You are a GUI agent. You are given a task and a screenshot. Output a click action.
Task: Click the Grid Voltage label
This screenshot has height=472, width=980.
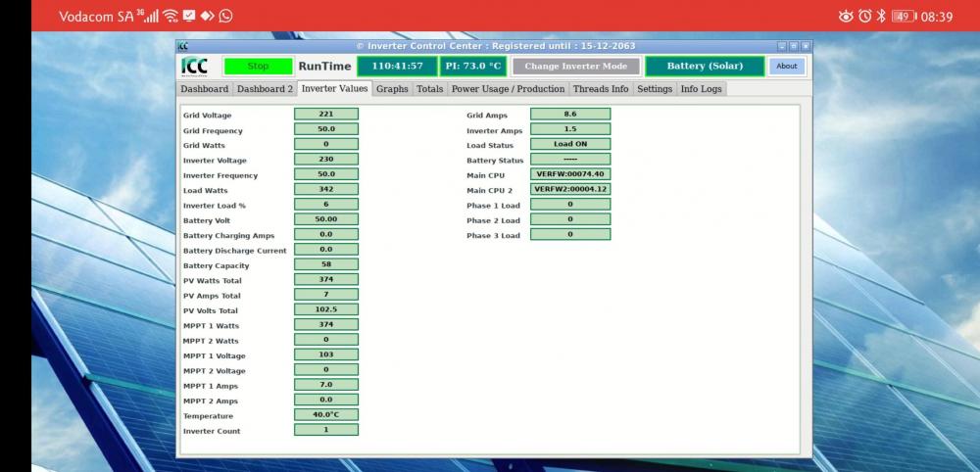207,116
